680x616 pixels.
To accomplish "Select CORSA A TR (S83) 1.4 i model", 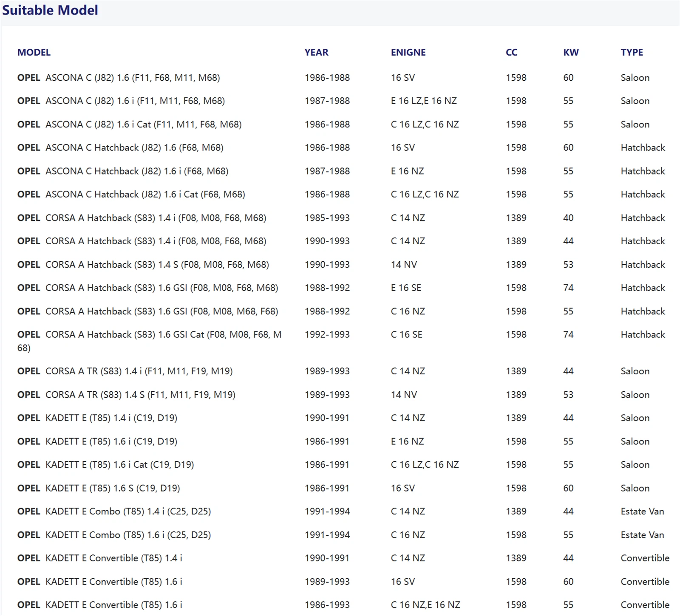I will [x=125, y=371].
